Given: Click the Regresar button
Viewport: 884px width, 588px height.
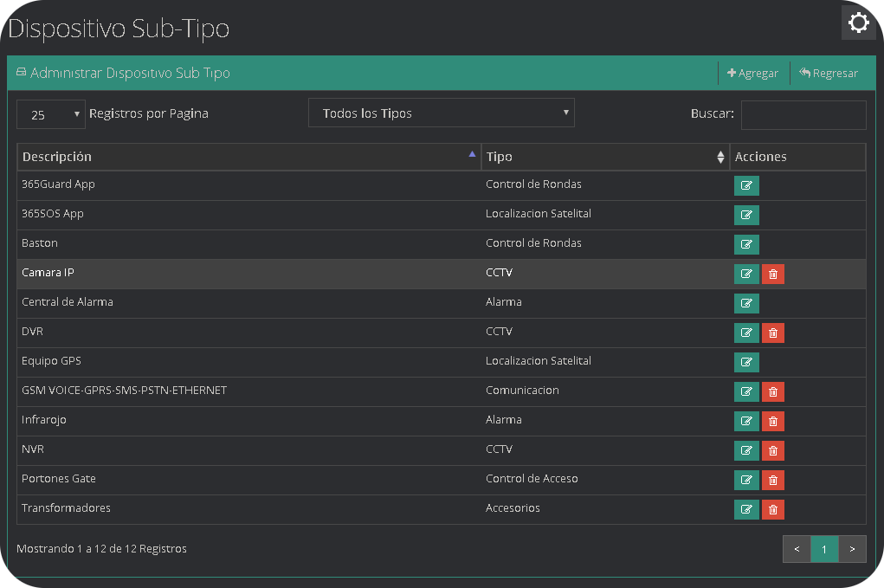Looking at the screenshot, I should (x=829, y=74).
